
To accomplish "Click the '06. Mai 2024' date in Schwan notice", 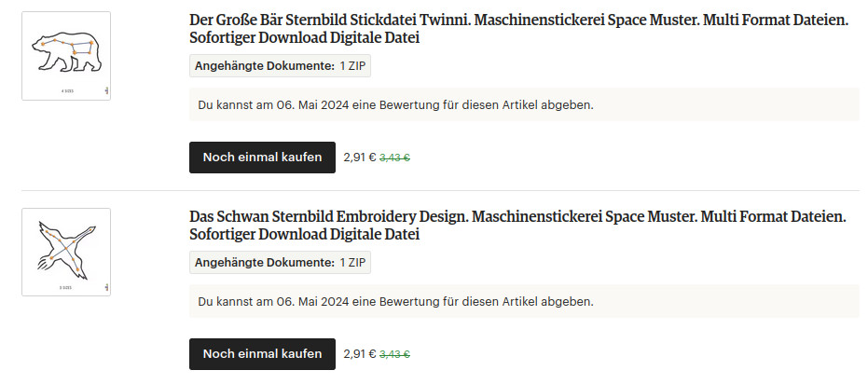I will (x=312, y=302).
